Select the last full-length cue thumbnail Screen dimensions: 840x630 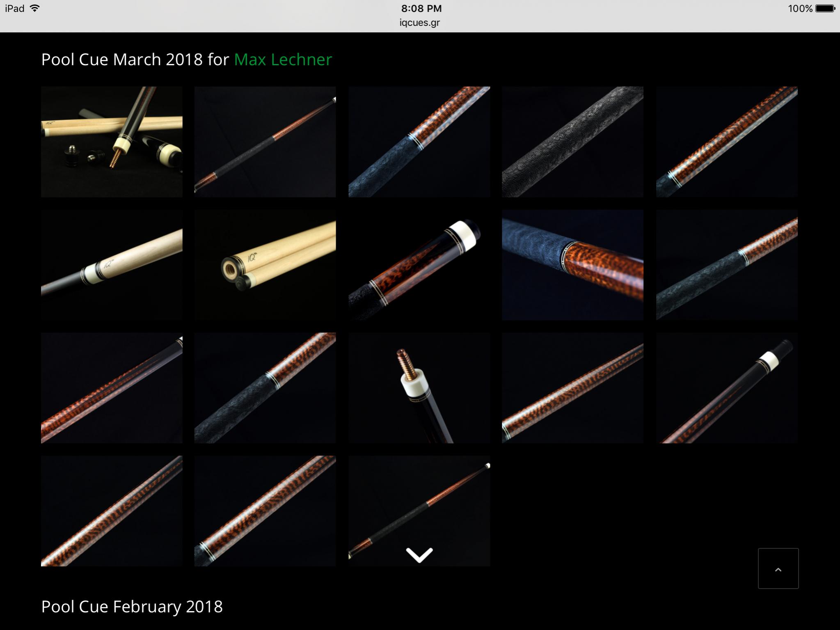[x=419, y=511]
